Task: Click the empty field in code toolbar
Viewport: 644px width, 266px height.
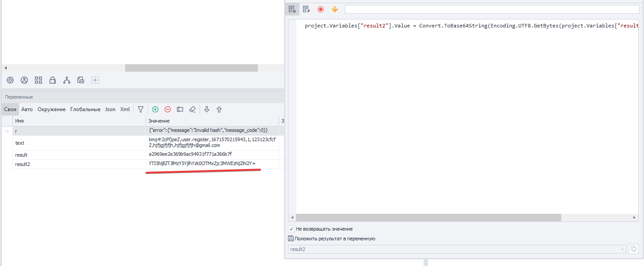Action: 492,9
